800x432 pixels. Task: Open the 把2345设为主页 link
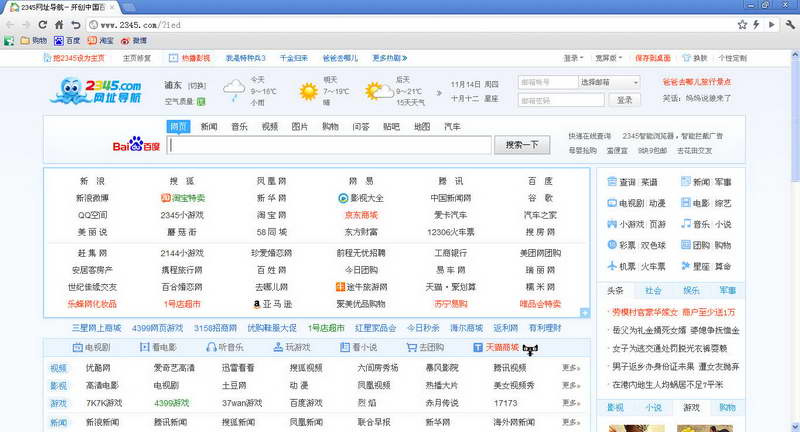pyautogui.click(x=74, y=58)
